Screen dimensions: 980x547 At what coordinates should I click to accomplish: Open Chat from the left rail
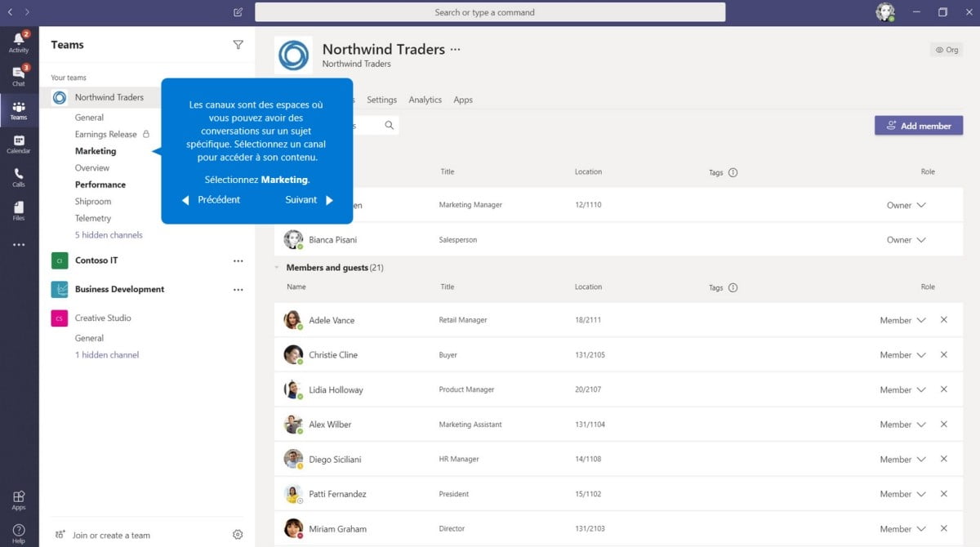click(x=19, y=75)
